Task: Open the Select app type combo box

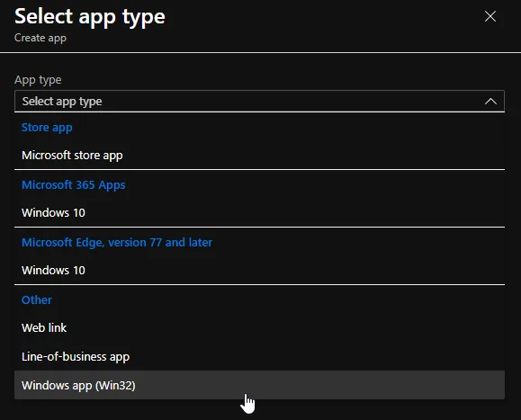Action: pyautogui.click(x=259, y=101)
